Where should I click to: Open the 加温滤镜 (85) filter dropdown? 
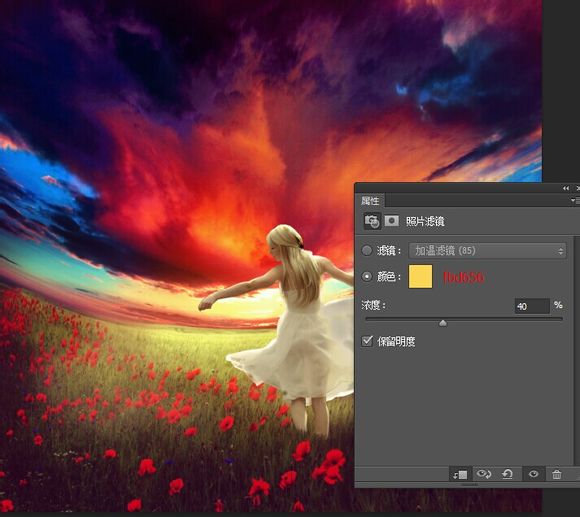point(488,251)
